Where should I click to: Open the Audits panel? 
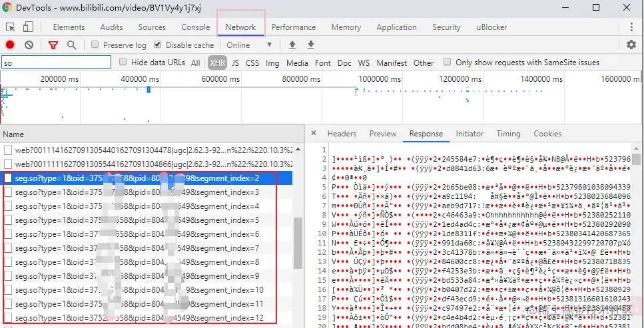point(111,27)
